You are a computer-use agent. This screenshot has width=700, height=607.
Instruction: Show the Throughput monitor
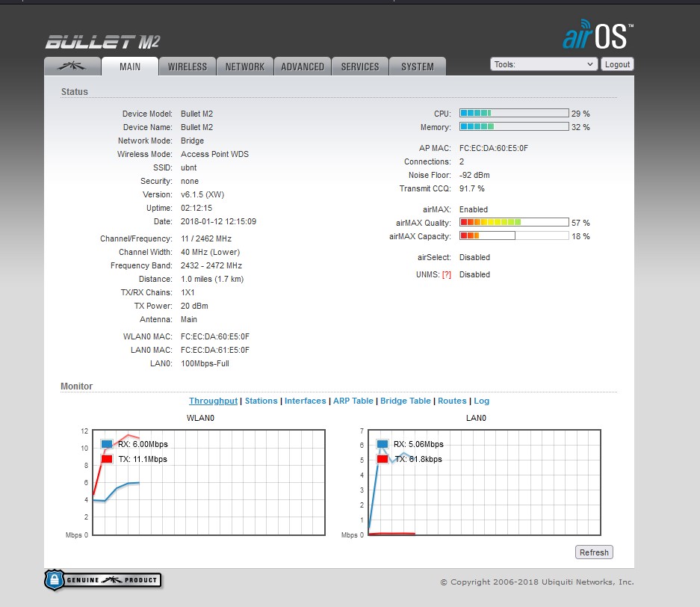213,401
